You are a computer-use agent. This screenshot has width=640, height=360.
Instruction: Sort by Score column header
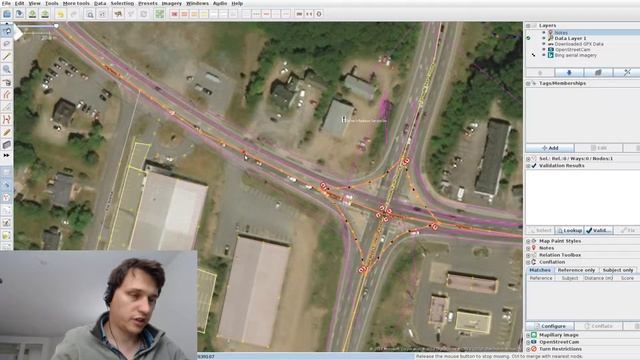click(x=627, y=278)
